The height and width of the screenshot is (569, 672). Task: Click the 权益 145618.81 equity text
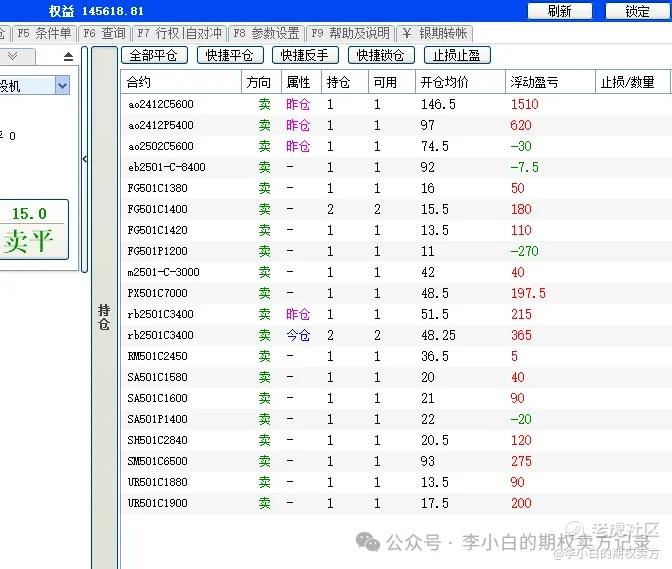pyautogui.click(x=96, y=11)
